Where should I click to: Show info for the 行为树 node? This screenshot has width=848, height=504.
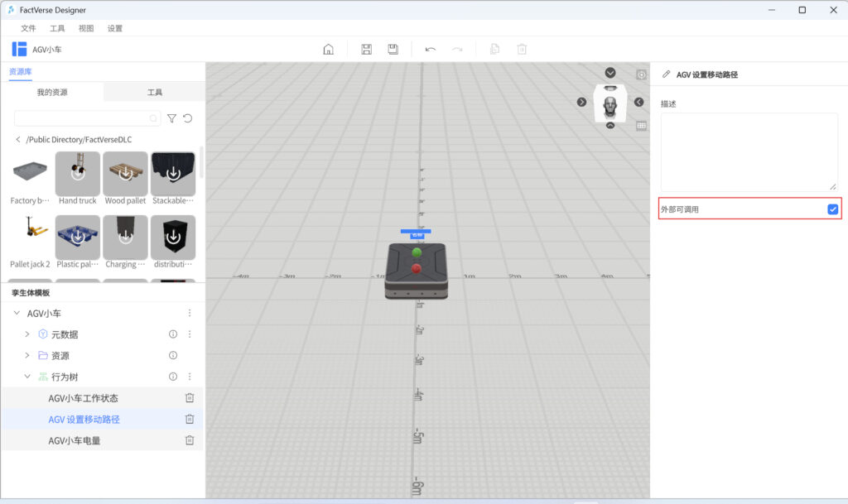click(x=173, y=377)
